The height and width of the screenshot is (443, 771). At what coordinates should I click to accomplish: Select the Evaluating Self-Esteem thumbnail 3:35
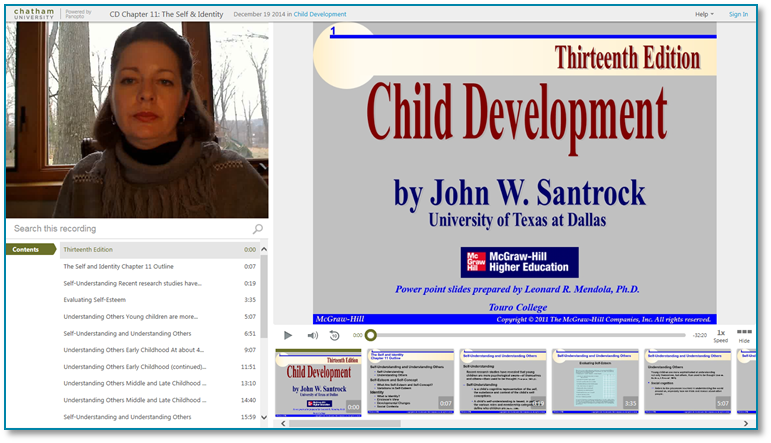595,381
